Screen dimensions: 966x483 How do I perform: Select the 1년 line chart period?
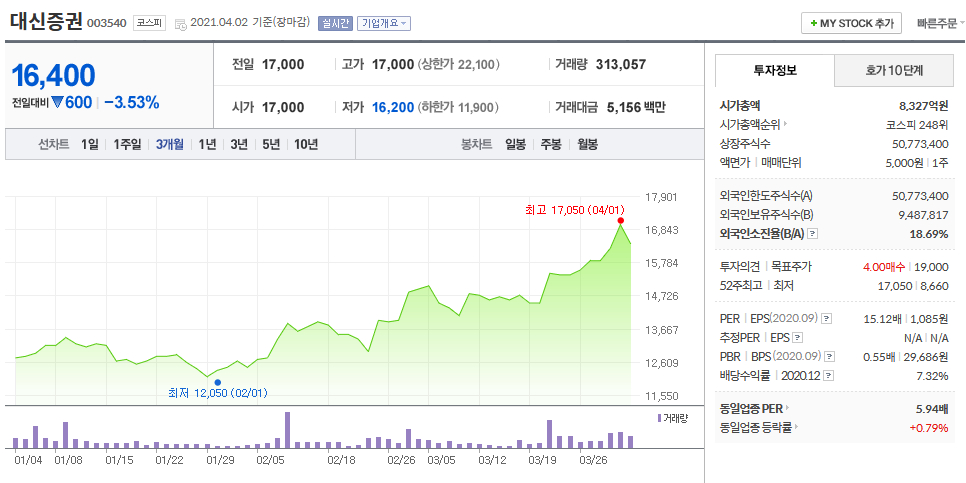(207, 145)
